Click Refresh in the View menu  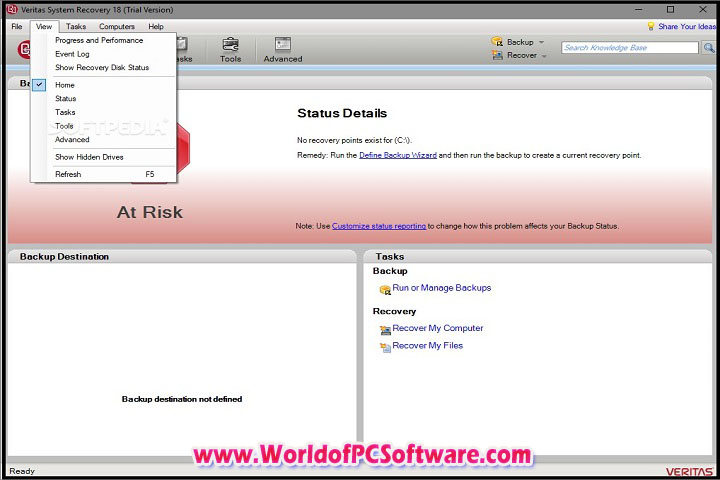[x=68, y=174]
